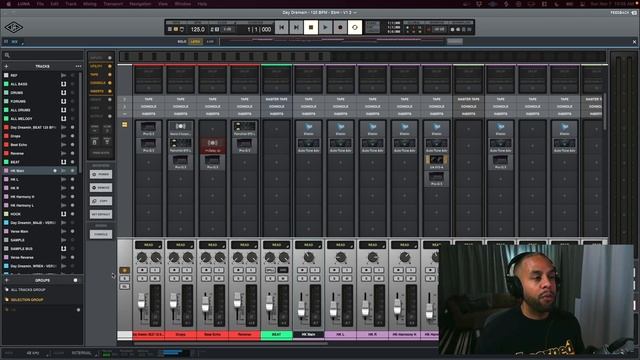Click the FEEDBACK link at top right
Viewport: 640px width, 360px height.
pos(620,13)
